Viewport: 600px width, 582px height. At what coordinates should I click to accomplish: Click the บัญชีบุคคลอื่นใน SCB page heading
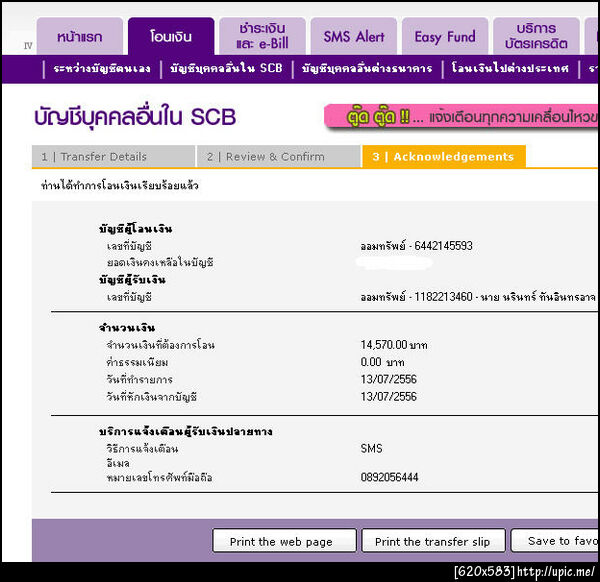point(135,117)
